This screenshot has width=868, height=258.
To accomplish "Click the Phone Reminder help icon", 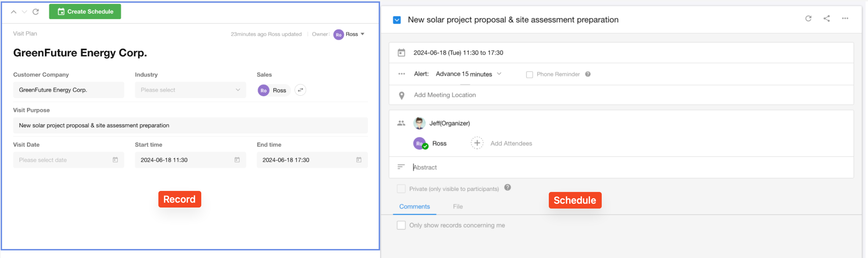I will 588,74.
